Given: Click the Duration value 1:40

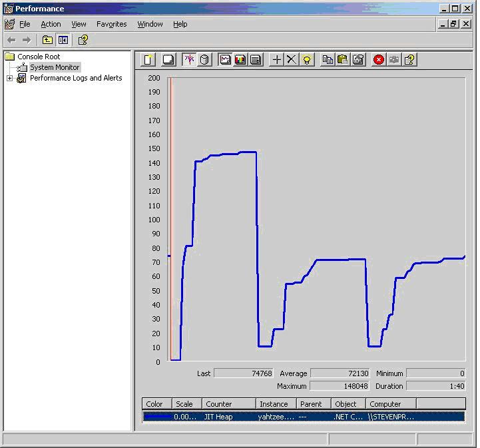Looking at the screenshot, I should pyautogui.click(x=436, y=386).
